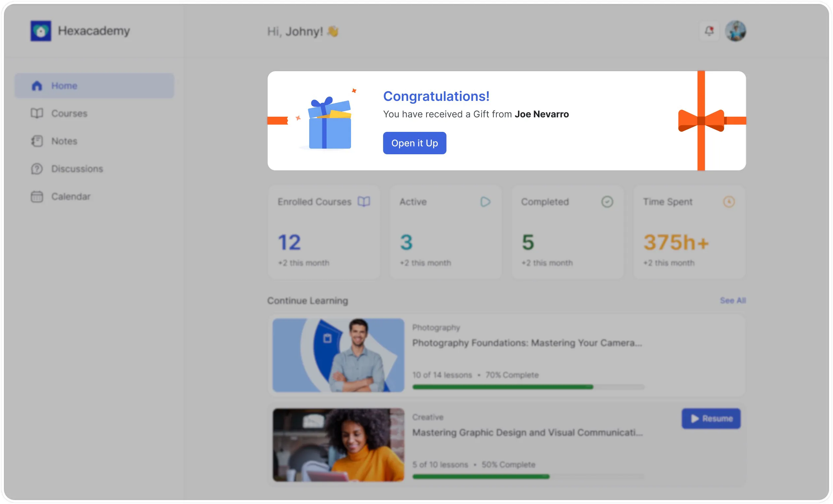The width and height of the screenshot is (833, 504).
Task: Click the Photography Foundations course title
Action: (527, 343)
